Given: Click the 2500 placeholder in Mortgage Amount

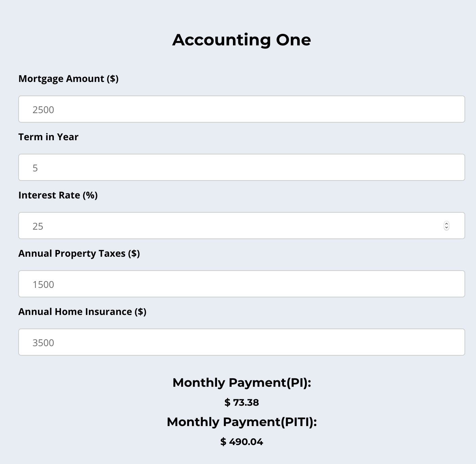Looking at the screenshot, I should pyautogui.click(x=43, y=110).
